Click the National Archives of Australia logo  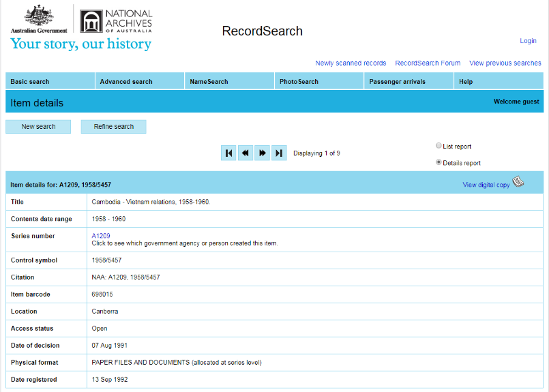(116, 21)
